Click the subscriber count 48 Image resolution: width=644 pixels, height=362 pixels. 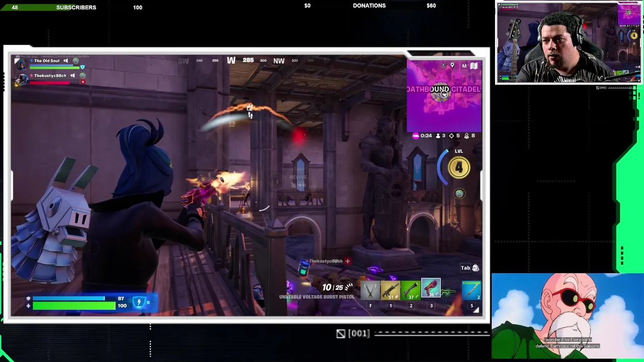[15, 8]
